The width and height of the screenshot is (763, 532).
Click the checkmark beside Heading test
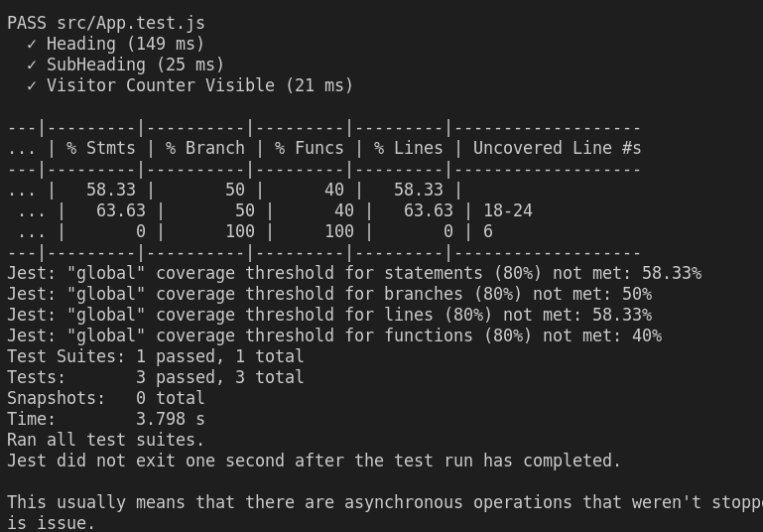(32, 45)
